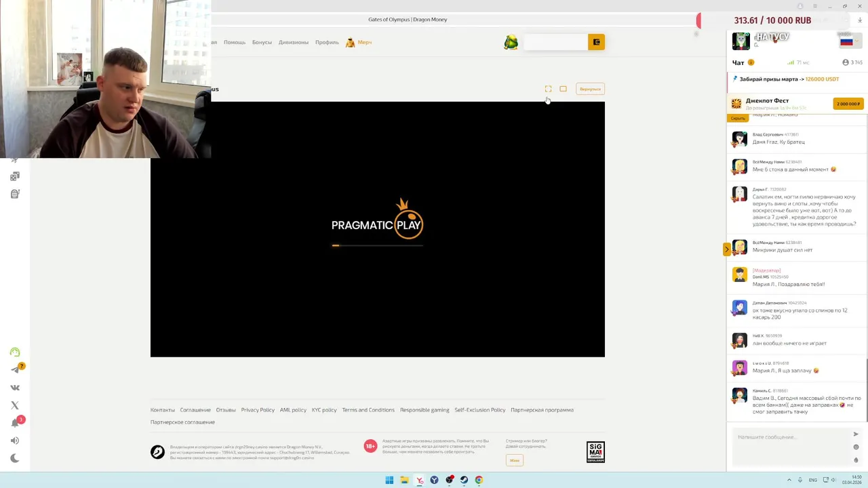Open the 'Профиль' menu item
868x488 pixels.
pyautogui.click(x=327, y=42)
